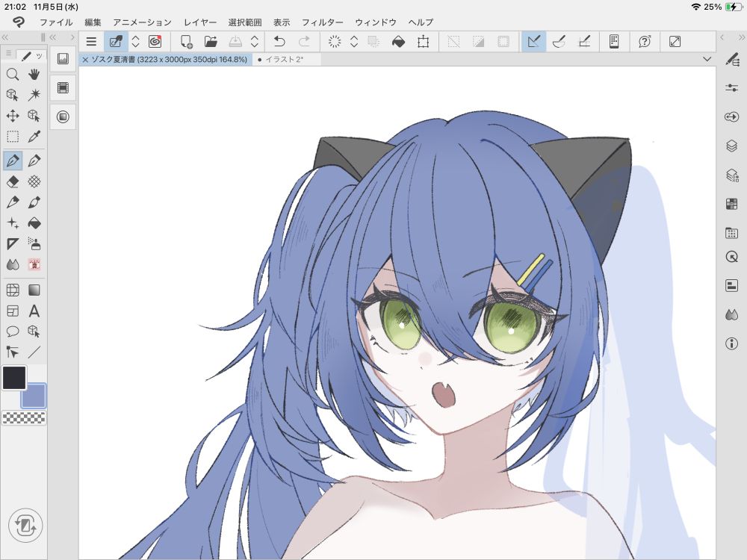Click the Scale/Rotate transform icon
This screenshot has height=560, width=747.
pyautogui.click(x=423, y=42)
